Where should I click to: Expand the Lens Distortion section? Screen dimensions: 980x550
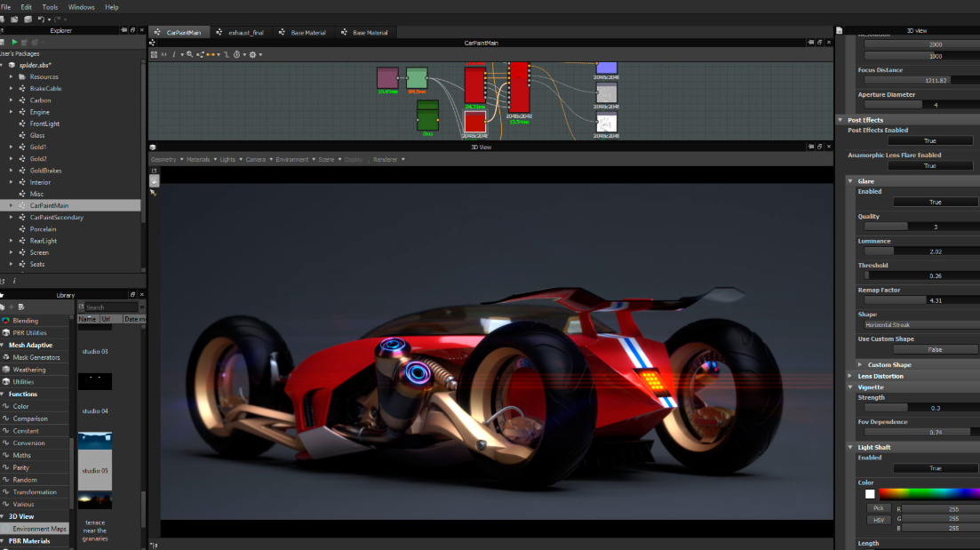click(850, 376)
